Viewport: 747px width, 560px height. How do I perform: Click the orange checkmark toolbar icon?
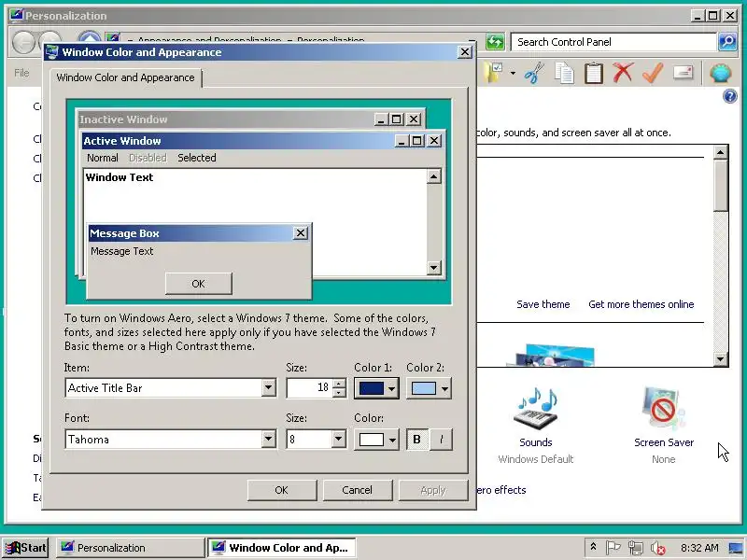click(x=653, y=74)
